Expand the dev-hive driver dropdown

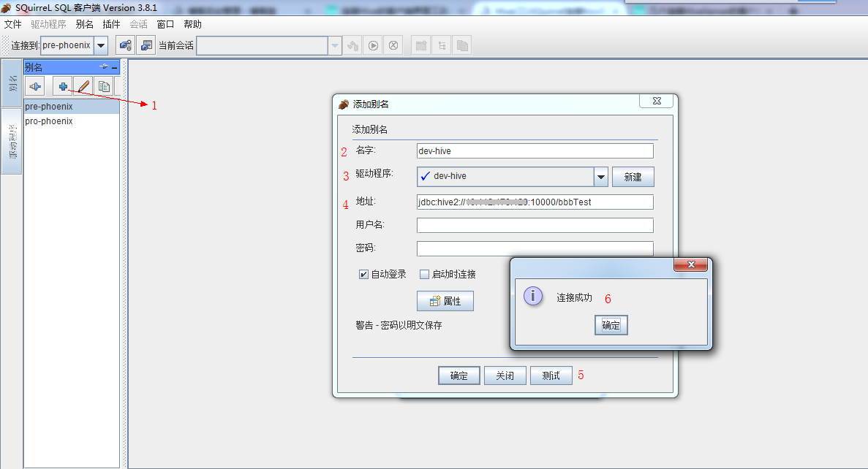(x=600, y=177)
